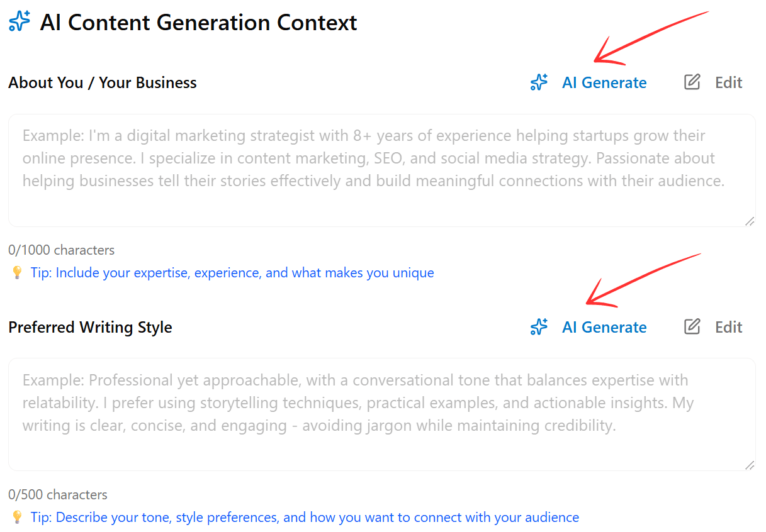Click the lightbulb icon beside the tone tip
Screen dimensions: 766x532
tap(17, 518)
